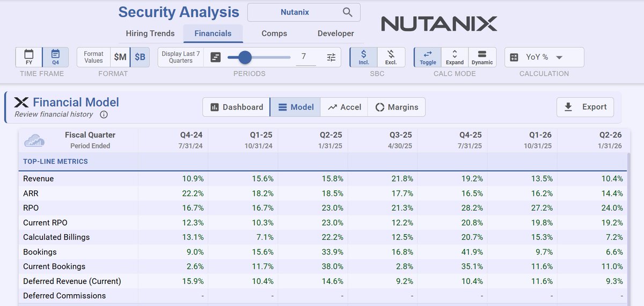Select SBC Excl. option

click(391, 57)
